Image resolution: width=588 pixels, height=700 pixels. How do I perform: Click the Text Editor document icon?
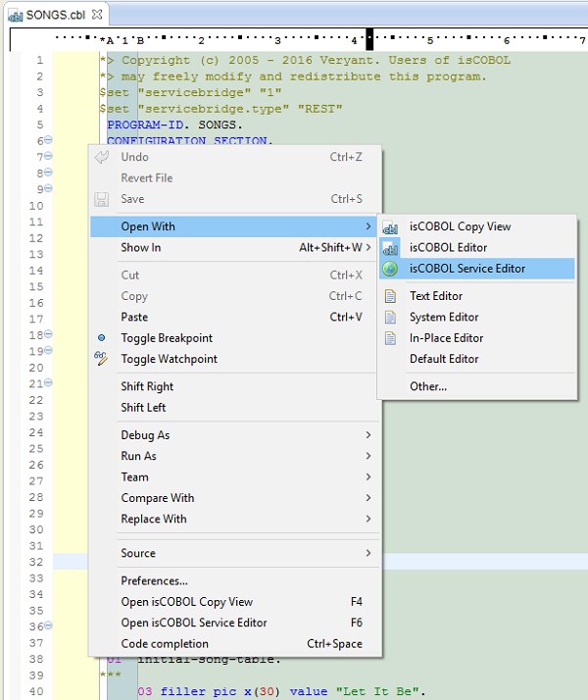tap(390, 296)
